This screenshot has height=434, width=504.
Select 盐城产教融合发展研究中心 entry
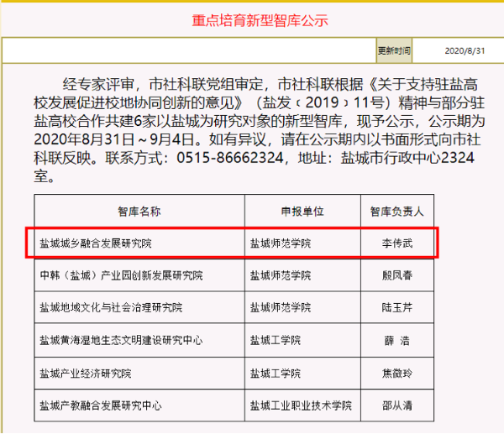click(100, 406)
